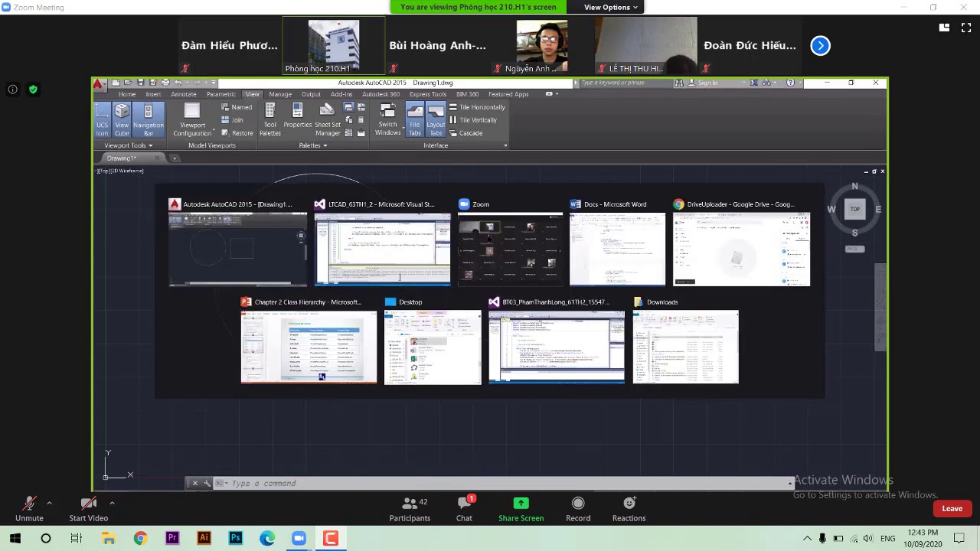This screenshot has height=551, width=980.
Task: Expand command line history arrow
Action: 790,483
